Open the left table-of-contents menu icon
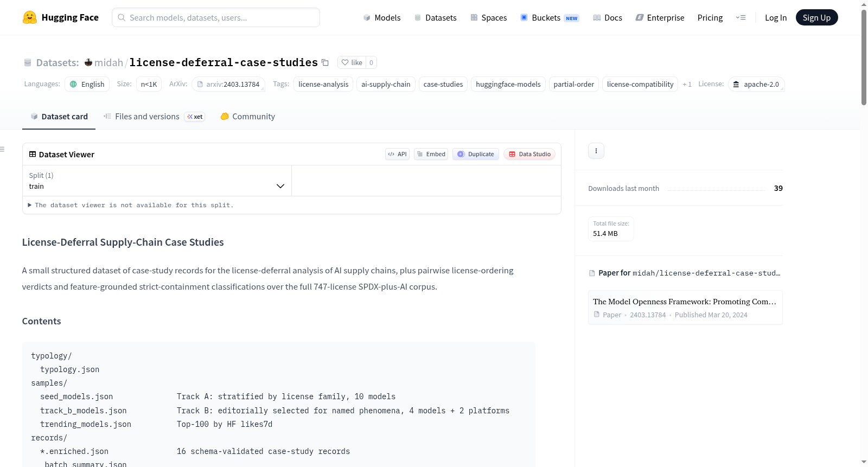Viewport: 868px width, 467px height. 3,149
